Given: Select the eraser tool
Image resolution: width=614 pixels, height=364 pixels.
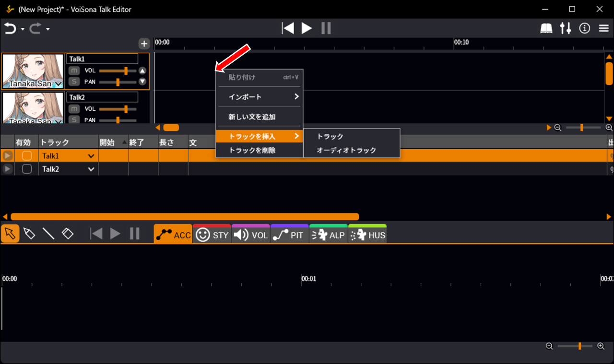Looking at the screenshot, I should point(68,234).
